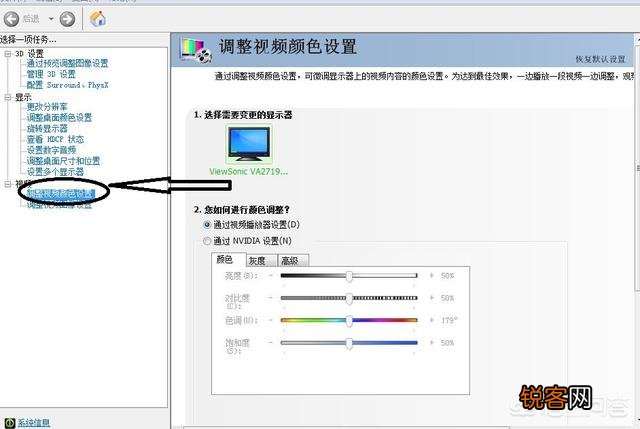Click the plus icon beside 对比度 slider
Screen dimensions: 640x429
[431, 298]
